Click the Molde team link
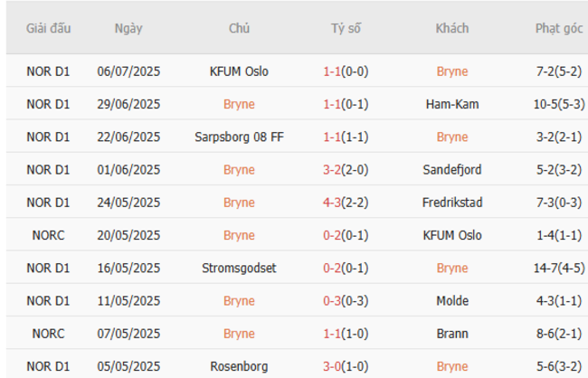Viewport: 588px width, 378px height. click(x=451, y=300)
